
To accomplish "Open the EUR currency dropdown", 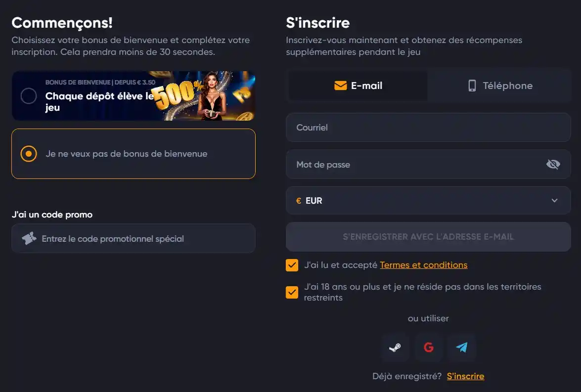I will tap(428, 201).
